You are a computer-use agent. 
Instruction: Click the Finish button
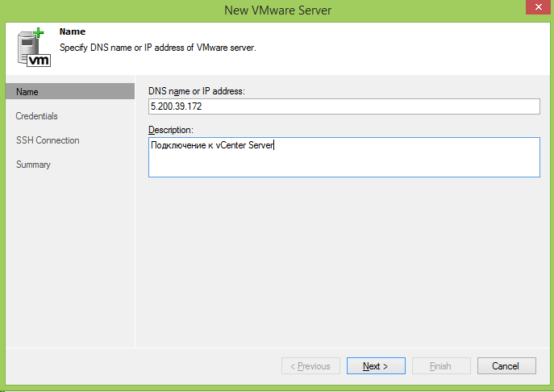click(x=441, y=366)
